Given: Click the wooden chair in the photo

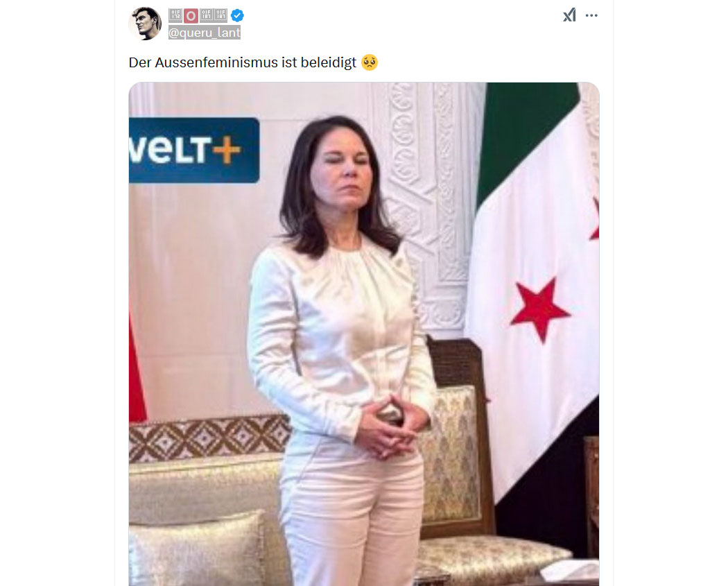Looking at the screenshot, I should (x=459, y=436).
